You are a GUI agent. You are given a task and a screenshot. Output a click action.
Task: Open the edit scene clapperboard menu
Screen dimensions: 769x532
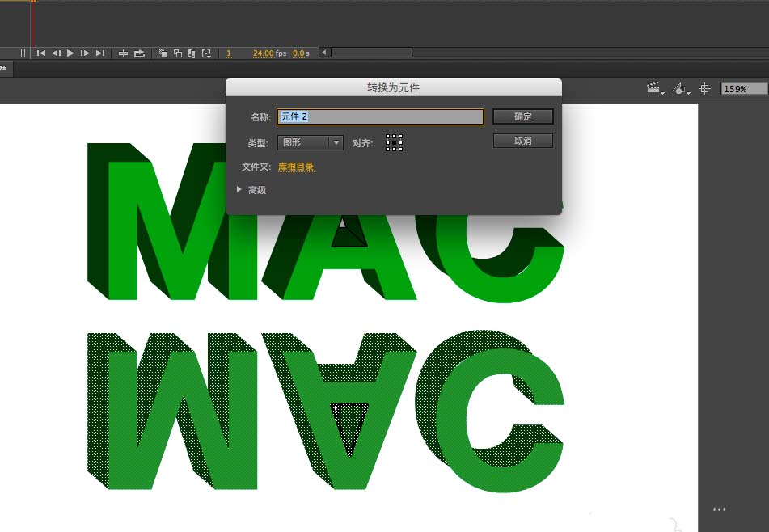tap(655, 89)
